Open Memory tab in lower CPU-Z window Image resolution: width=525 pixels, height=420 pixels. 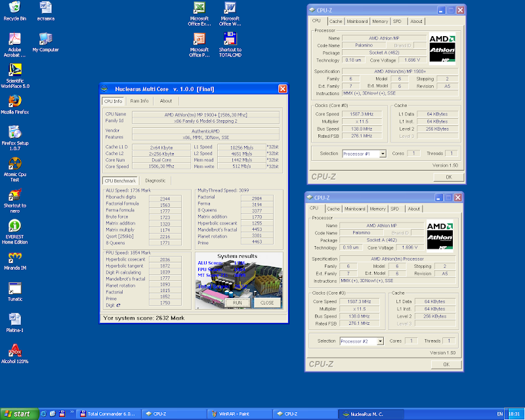[x=378, y=209]
